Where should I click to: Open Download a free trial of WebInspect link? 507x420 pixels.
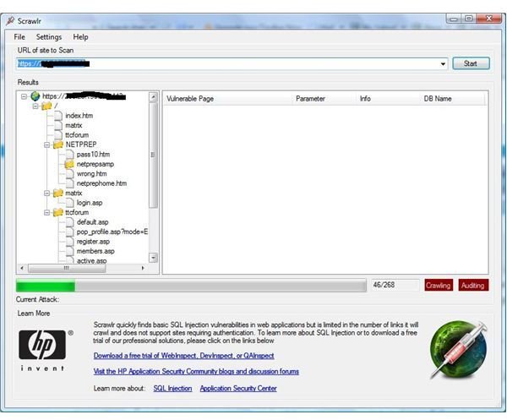(x=183, y=356)
